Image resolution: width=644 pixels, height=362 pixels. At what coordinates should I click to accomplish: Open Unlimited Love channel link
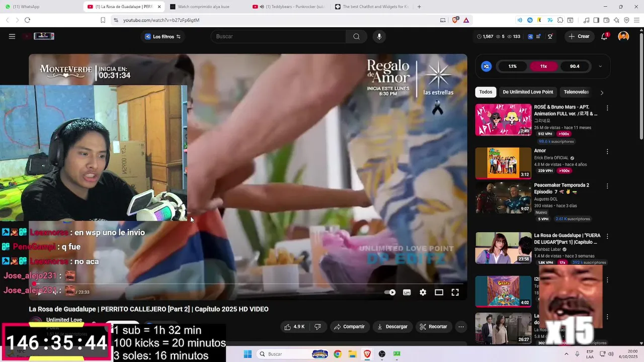point(64,320)
